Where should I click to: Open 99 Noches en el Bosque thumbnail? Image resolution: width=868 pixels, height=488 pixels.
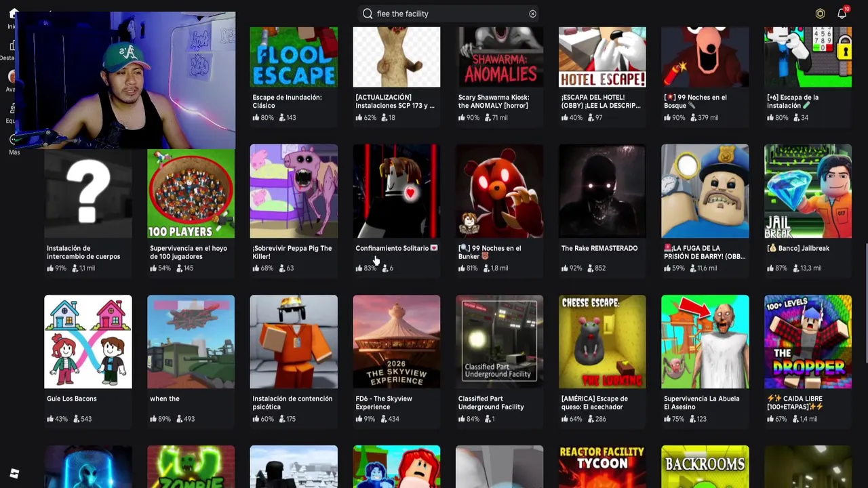click(705, 57)
